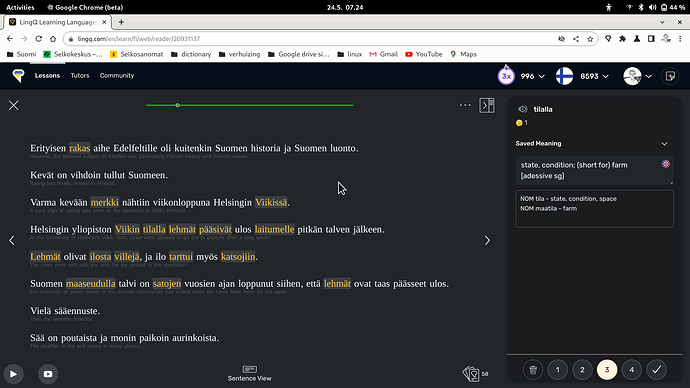Open the YouTube bookmark
690x388 pixels.
coord(424,54)
